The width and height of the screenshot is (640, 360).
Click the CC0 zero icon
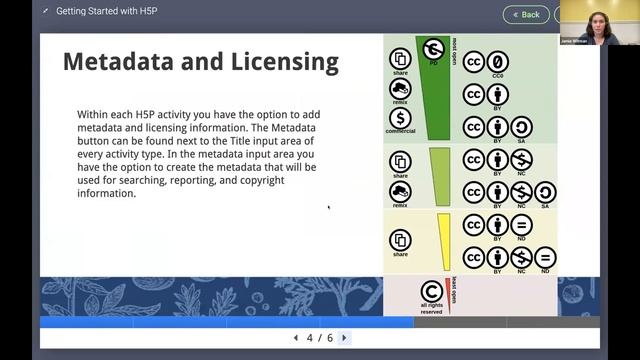498,62
